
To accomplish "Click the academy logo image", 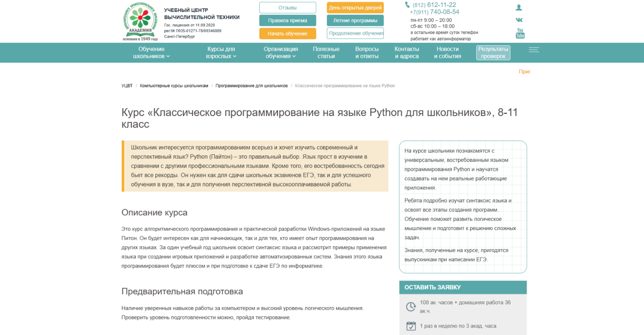I will 140,21.
